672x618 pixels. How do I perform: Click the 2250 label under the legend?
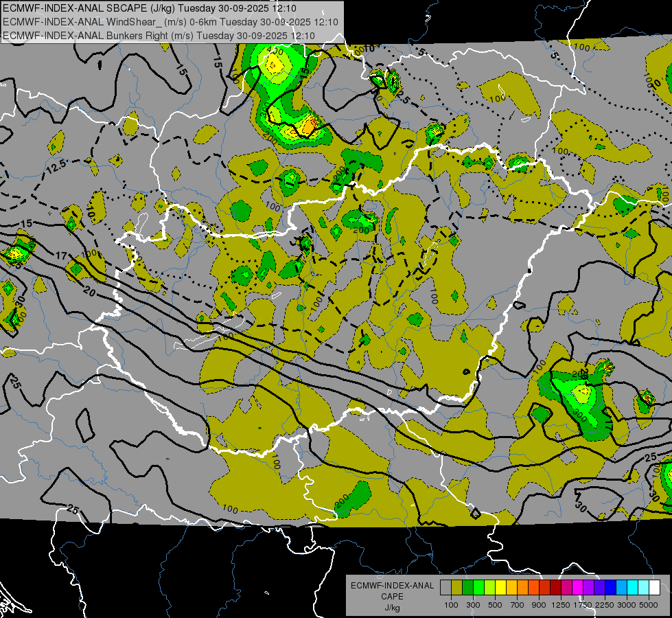coord(605,605)
